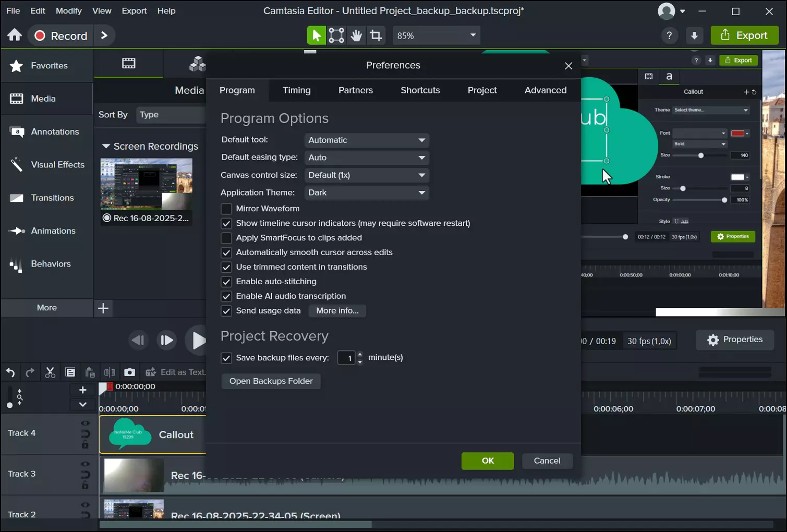Click the Paste icon in timeline toolbar
The height and width of the screenshot is (532, 787).
click(x=90, y=372)
